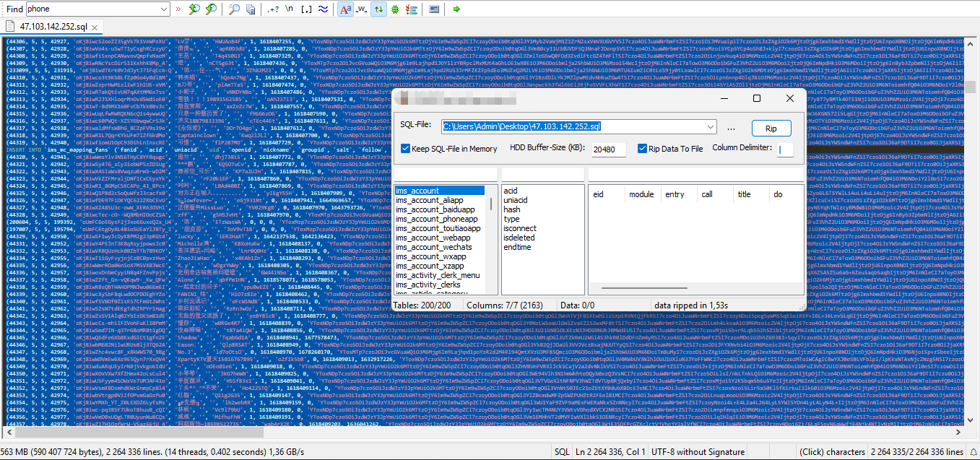Toggle the \n escape sequence icon
The height and width of the screenshot is (460, 980).
point(290,9)
